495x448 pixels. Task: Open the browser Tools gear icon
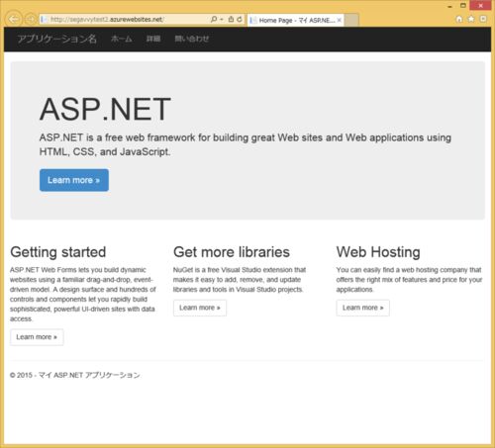click(x=483, y=19)
